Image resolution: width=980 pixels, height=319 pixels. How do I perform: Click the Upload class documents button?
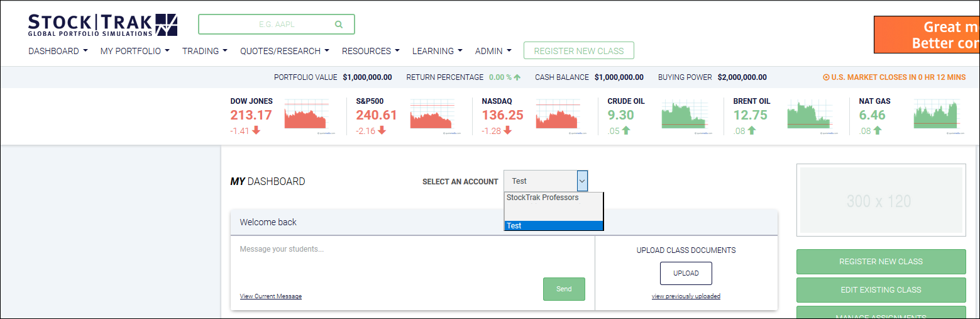click(686, 274)
